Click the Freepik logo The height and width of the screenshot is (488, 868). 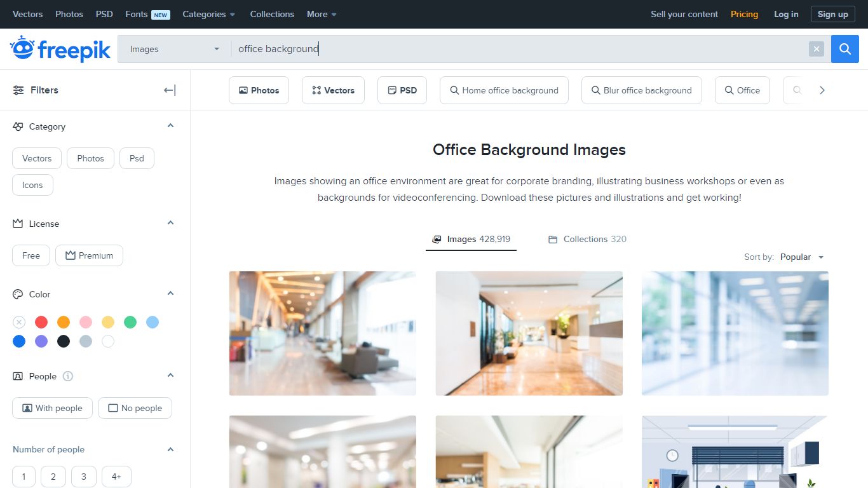click(x=60, y=49)
